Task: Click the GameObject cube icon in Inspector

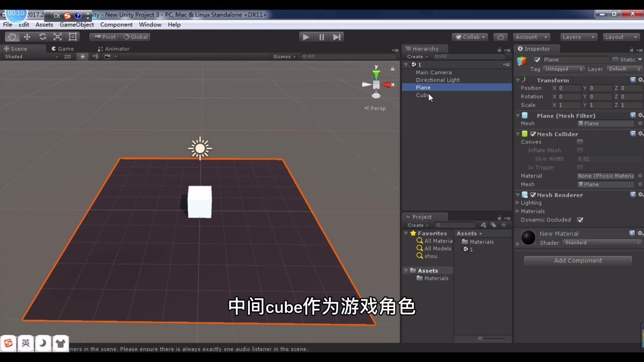Action: 522,61
